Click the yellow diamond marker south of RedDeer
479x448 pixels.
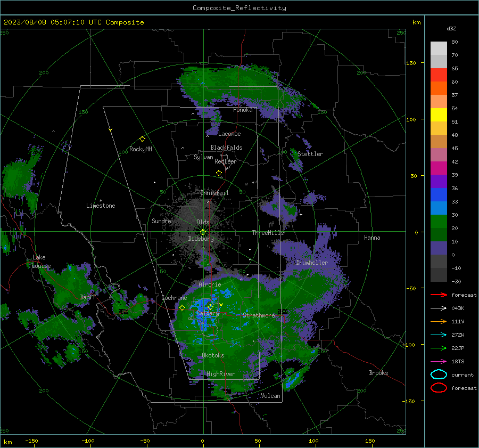[219, 173]
